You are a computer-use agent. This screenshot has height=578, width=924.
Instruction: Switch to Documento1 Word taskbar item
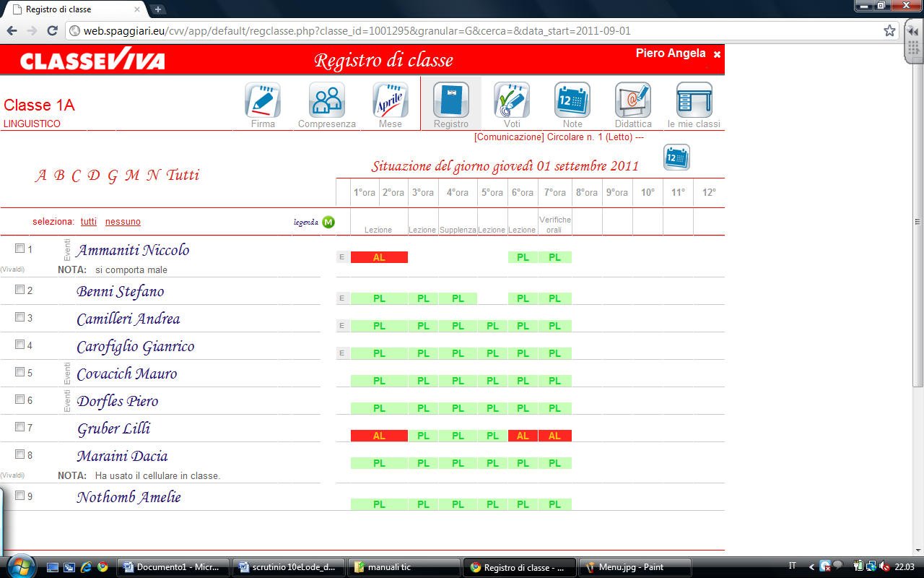click(x=173, y=567)
